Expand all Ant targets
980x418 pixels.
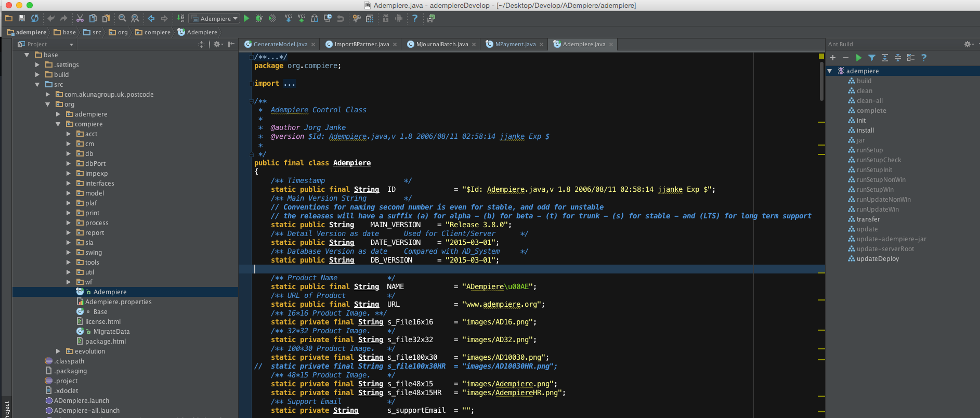tap(885, 58)
